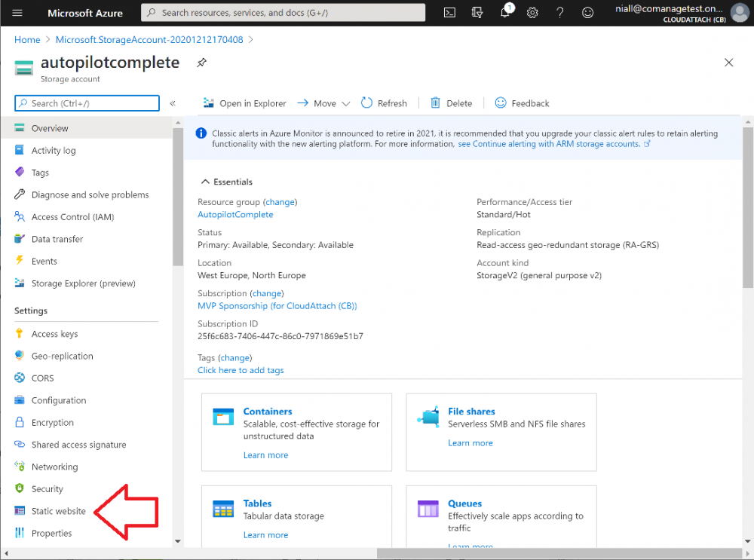Screen dimensions: 754x560
Task: Open Microsoft.StorageAccount-20201212170408 breadcrumb
Action: (x=149, y=39)
